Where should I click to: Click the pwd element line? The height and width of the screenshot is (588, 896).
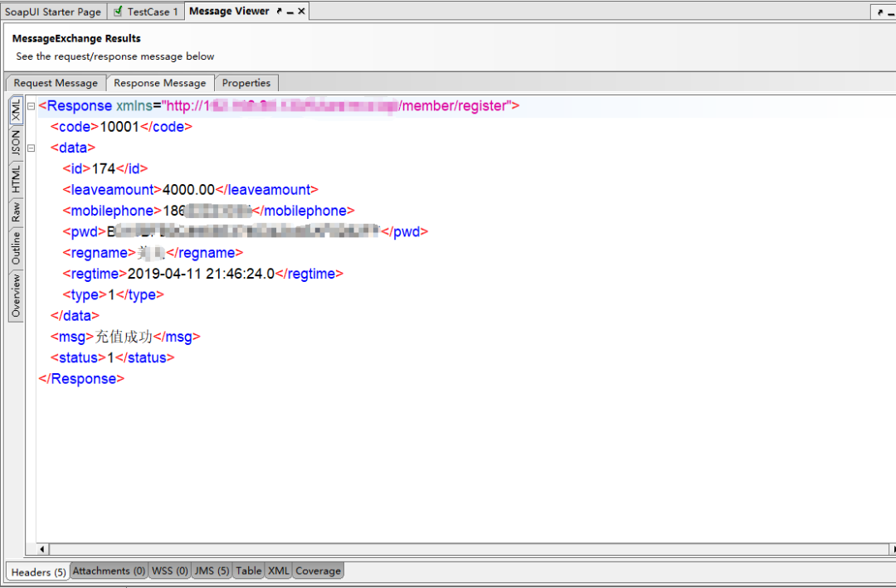click(x=245, y=232)
